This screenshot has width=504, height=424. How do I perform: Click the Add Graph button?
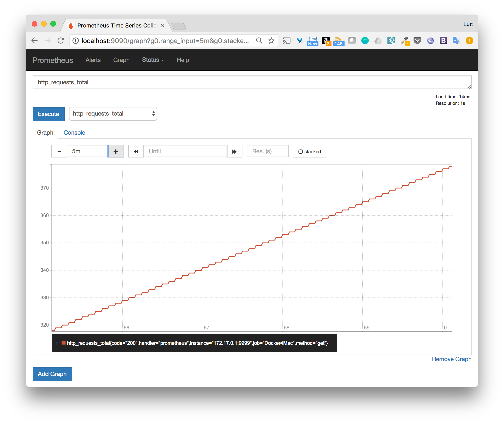[x=52, y=374]
